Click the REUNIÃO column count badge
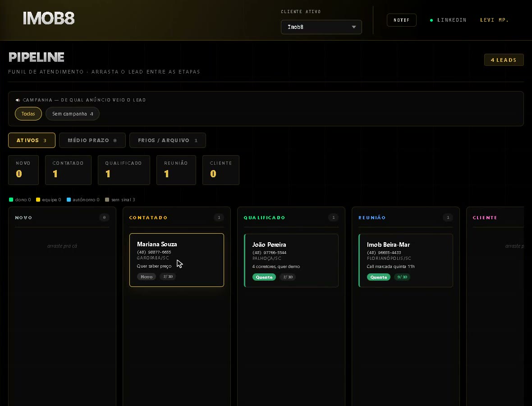The height and width of the screenshot is (406, 532). [448, 217]
